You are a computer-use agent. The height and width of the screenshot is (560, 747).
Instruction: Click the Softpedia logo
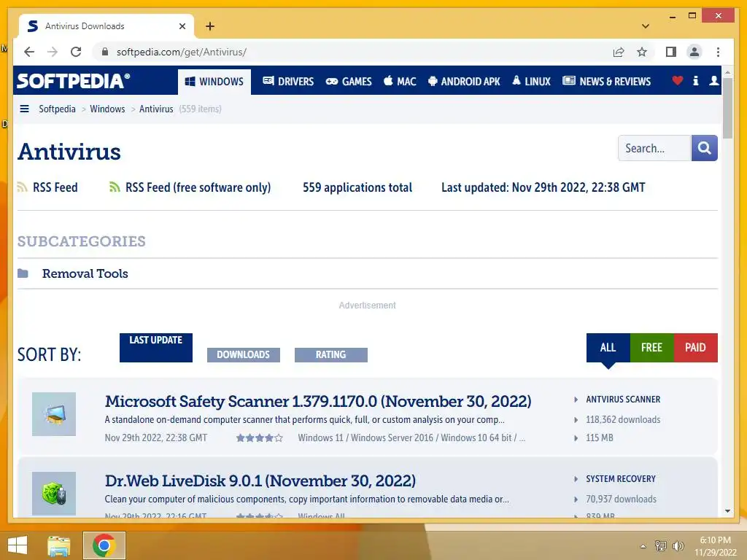[74, 81]
